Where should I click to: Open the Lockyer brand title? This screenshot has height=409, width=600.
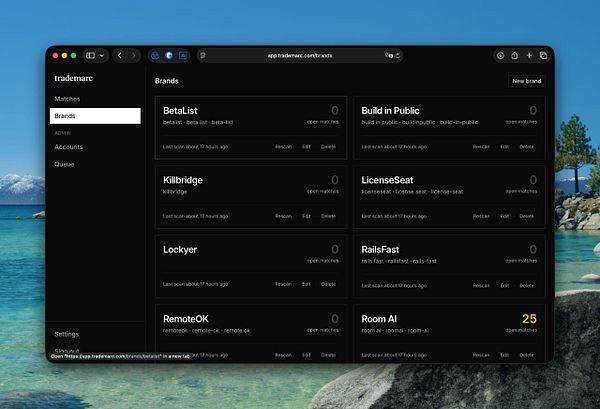pos(180,250)
